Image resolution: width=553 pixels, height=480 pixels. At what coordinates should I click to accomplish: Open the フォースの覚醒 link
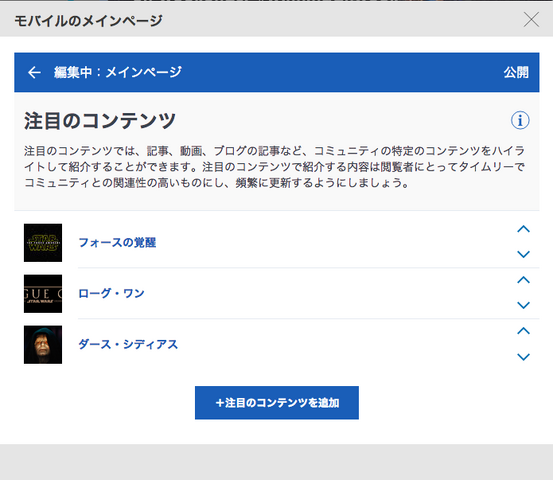click(117, 242)
